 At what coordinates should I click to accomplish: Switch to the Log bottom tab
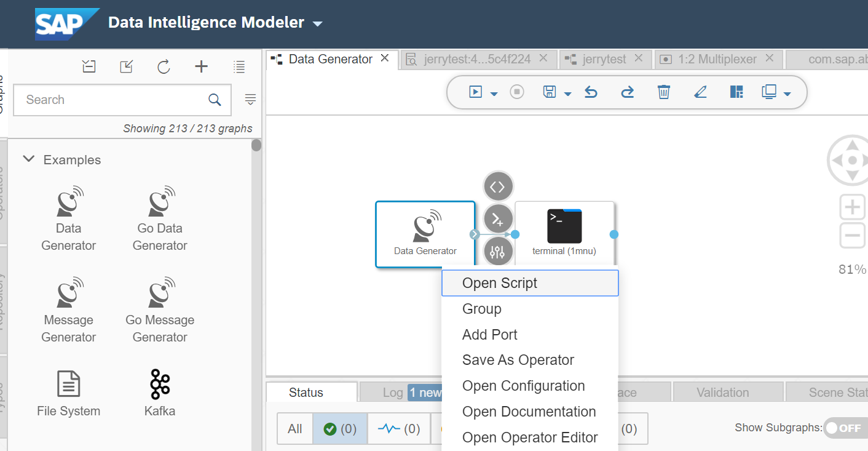click(401, 393)
